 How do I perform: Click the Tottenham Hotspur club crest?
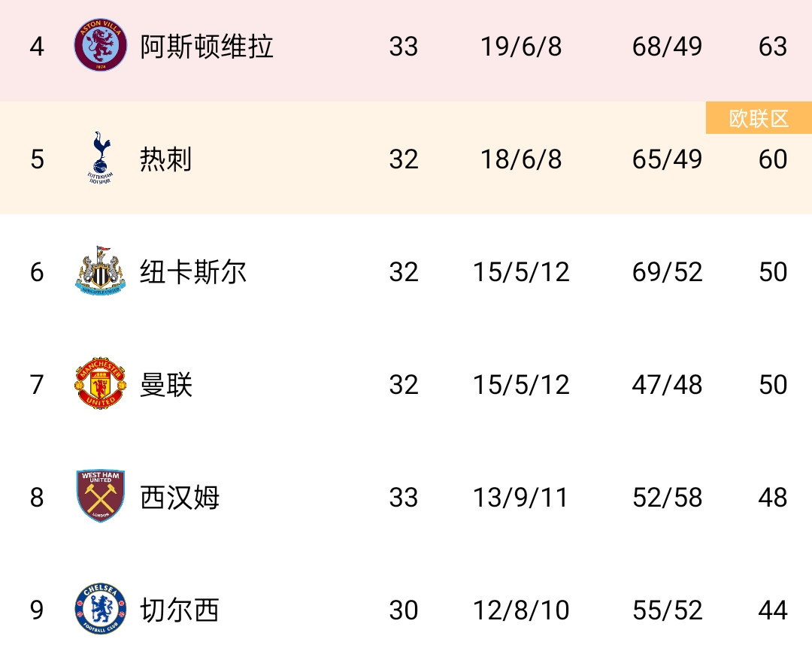point(99,159)
